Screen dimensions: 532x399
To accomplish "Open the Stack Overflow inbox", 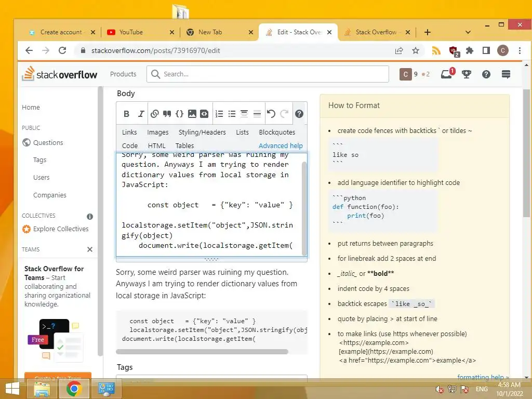I will [x=447, y=74].
